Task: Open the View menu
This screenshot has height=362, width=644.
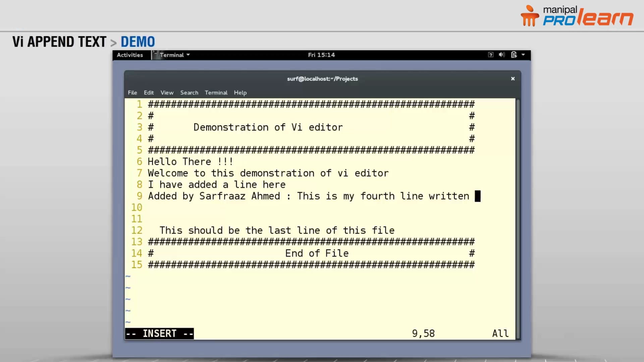Action: pos(167,93)
